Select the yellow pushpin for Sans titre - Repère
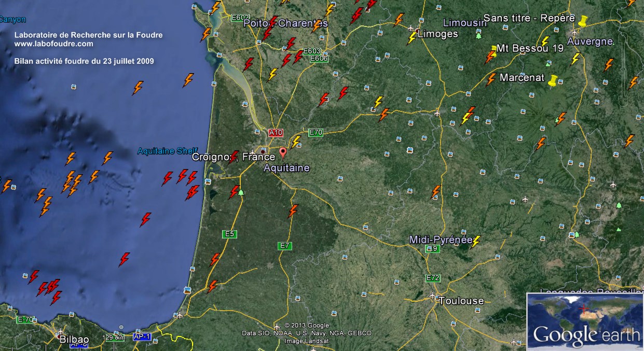The width and height of the screenshot is (644, 351). [x=582, y=21]
